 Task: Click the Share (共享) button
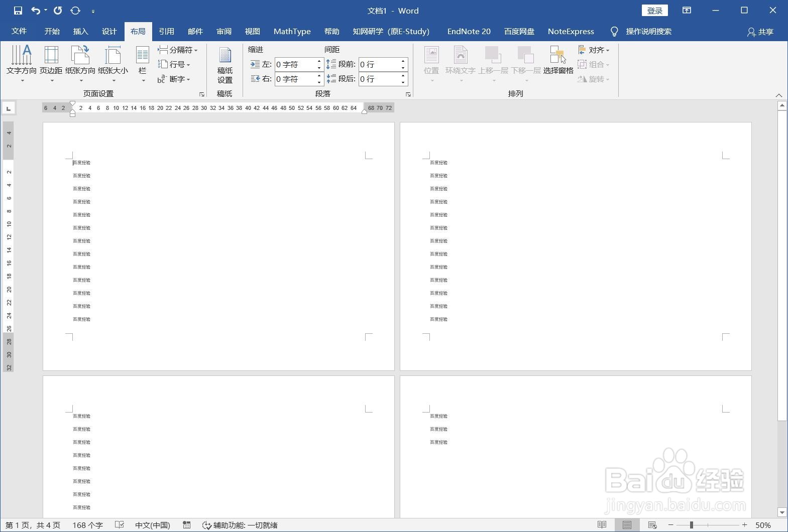(760, 32)
